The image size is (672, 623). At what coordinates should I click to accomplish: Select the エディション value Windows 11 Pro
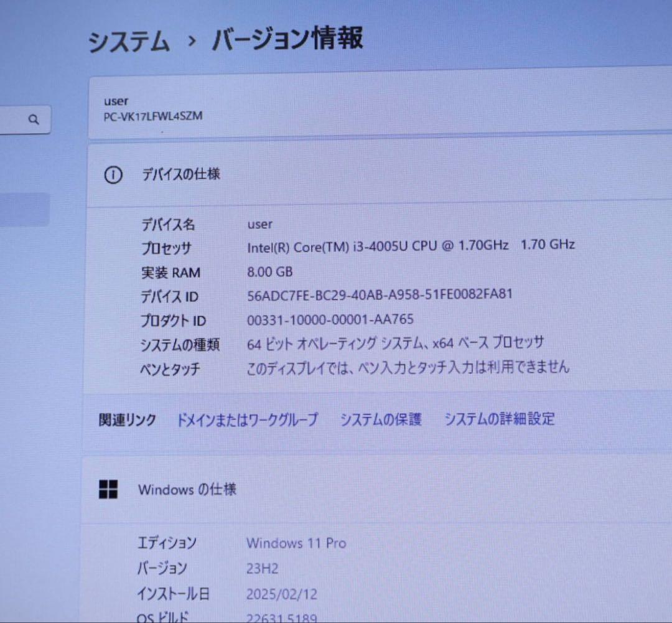click(297, 543)
